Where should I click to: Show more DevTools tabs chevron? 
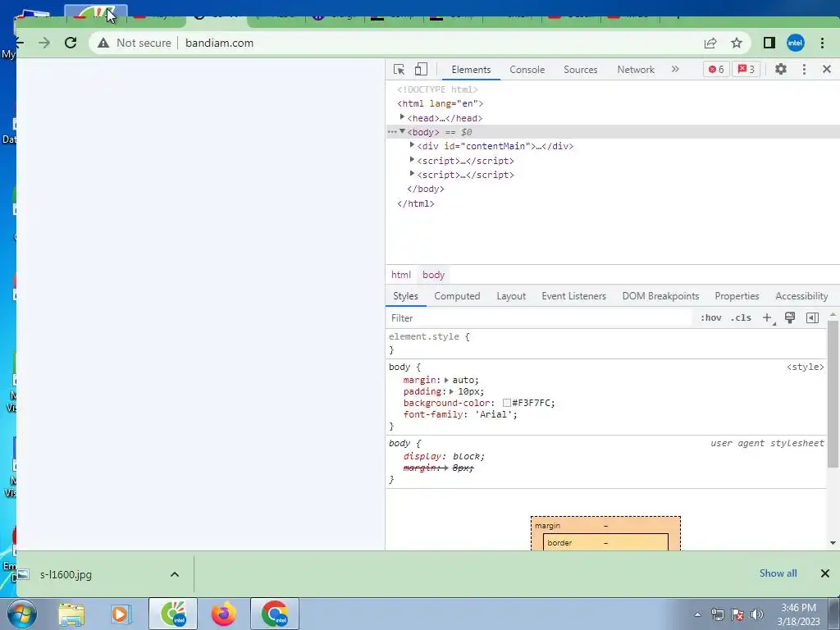(x=675, y=69)
